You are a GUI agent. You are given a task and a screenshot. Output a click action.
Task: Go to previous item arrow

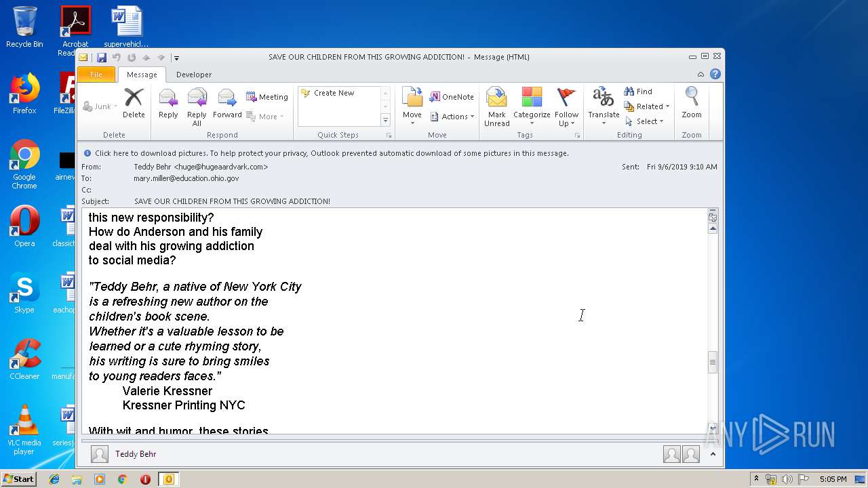tap(146, 58)
